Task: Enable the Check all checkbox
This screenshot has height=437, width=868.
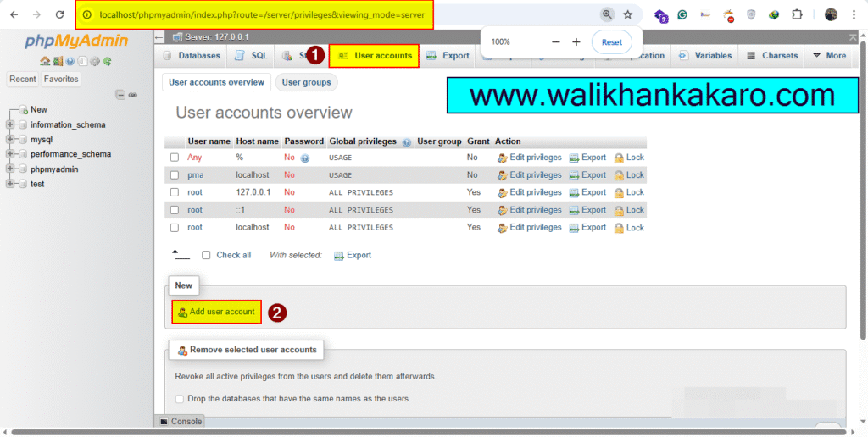Action: 206,255
